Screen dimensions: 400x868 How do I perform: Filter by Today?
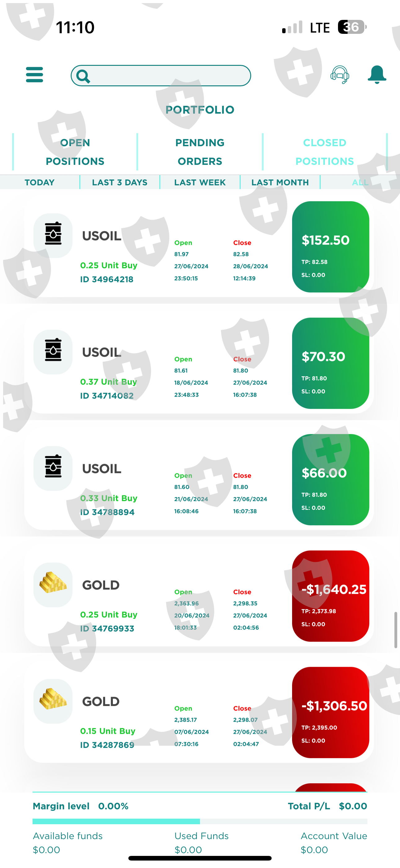tap(39, 182)
